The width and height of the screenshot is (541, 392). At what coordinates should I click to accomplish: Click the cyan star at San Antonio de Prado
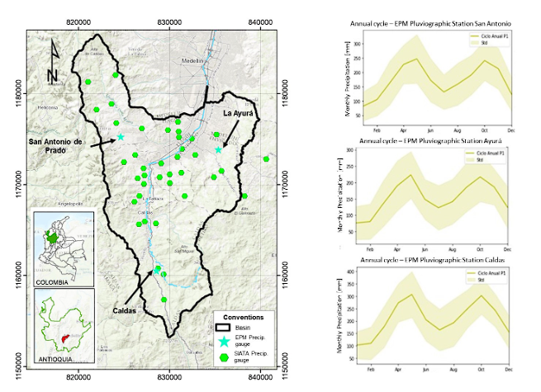(x=121, y=137)
